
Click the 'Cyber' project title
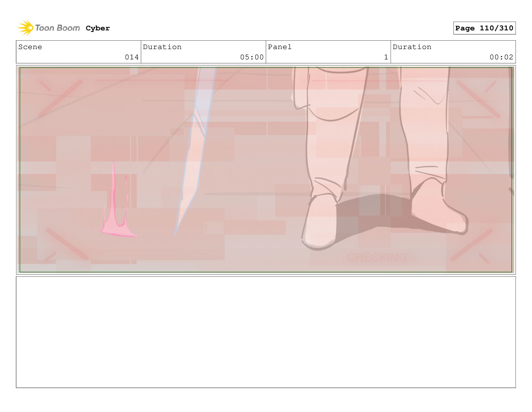pos(98,28)
